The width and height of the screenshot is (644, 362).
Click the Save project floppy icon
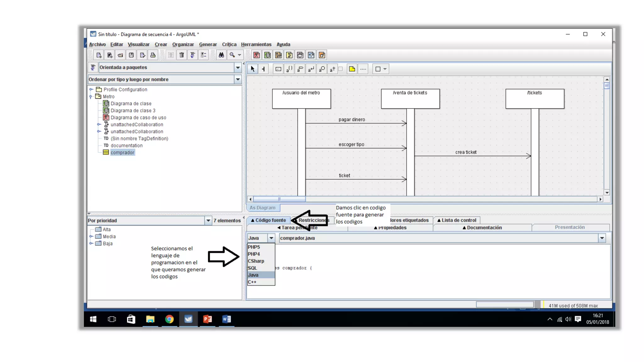click(x=131, y=55)
